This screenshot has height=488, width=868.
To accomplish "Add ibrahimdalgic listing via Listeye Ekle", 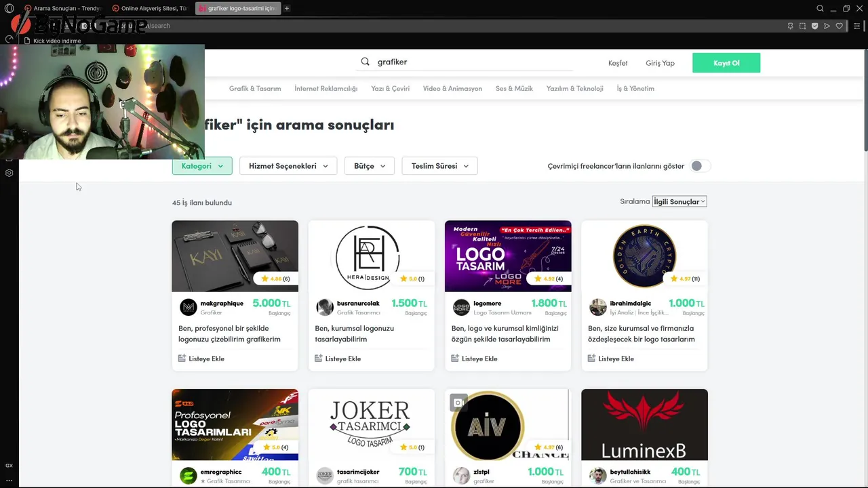I will coord(611,359).
